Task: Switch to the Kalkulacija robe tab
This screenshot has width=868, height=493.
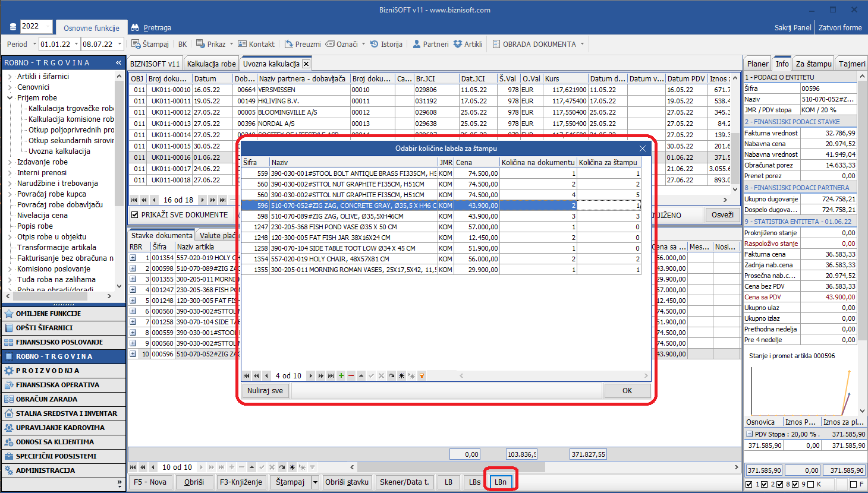Action: [x=211, y=64]
